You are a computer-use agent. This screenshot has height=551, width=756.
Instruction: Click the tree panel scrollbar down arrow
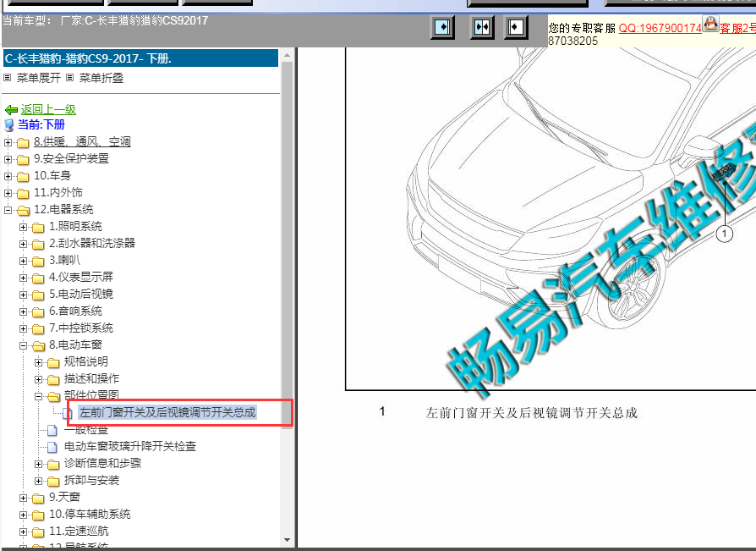click(288, 539)
